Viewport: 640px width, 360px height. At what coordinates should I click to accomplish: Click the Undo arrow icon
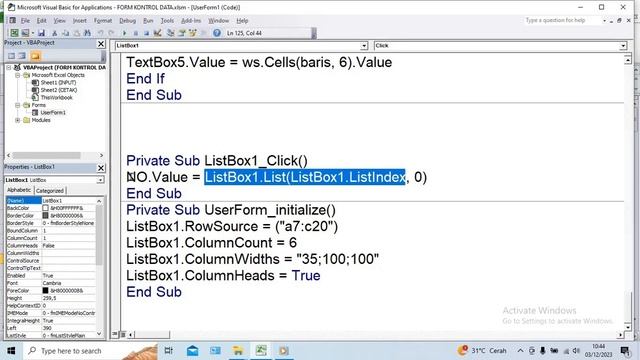[100, 33]
